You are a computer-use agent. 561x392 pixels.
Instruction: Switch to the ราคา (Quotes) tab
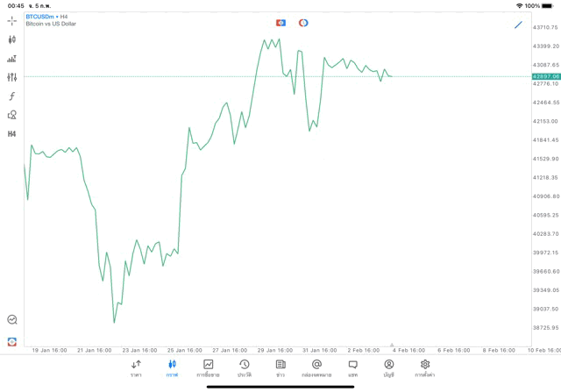click(x=136, y=368)
